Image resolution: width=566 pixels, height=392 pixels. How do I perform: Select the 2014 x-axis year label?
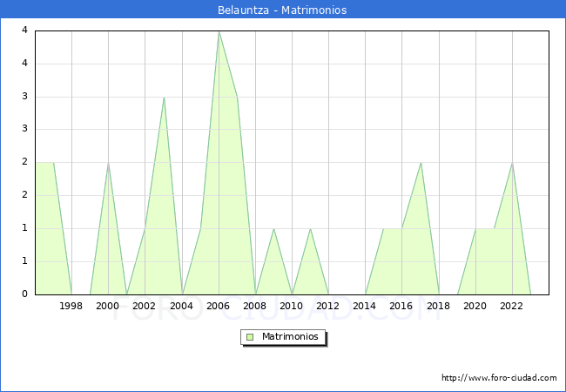click(365, 306)
